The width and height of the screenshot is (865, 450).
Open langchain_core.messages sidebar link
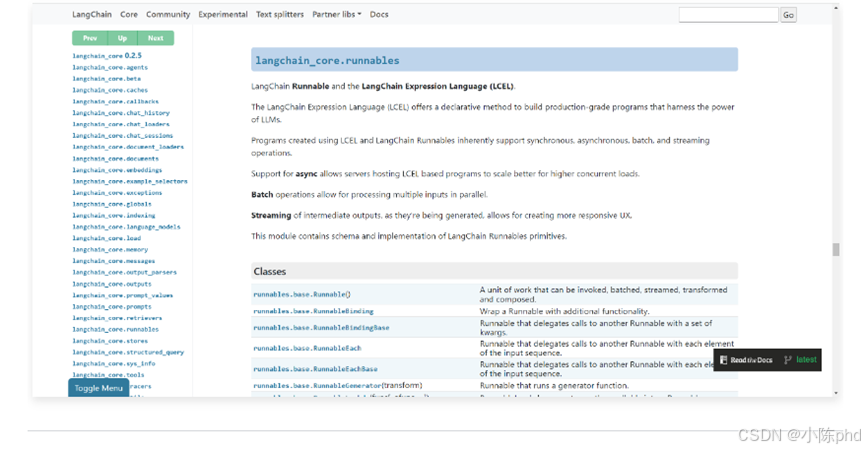click(114, 261)
